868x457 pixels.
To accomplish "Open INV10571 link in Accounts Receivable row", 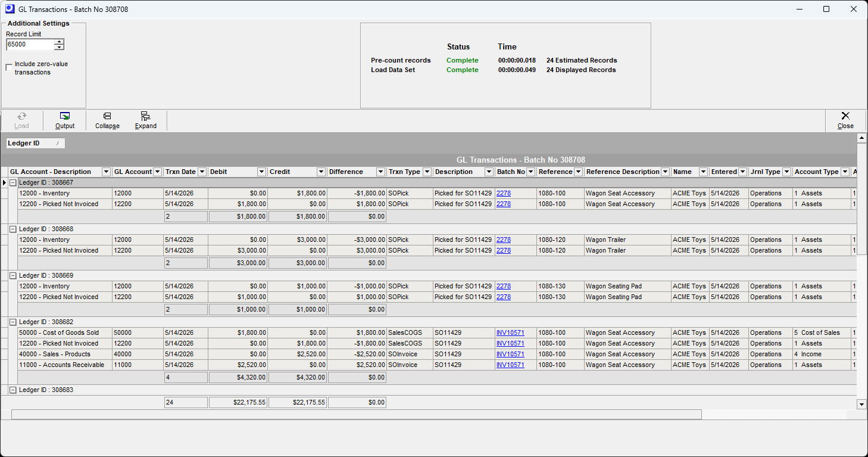I will tap(510, 365).
